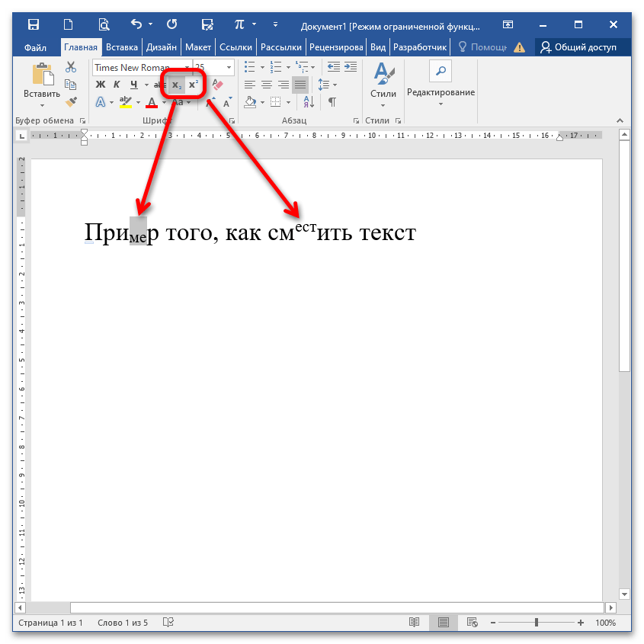Click the Undo arrow icon
The image size is (644, 644).
pos(136,24)
